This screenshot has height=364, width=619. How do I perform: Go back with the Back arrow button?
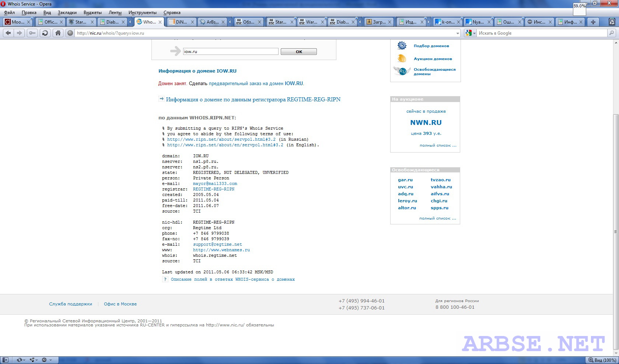[x=8, y=33]
